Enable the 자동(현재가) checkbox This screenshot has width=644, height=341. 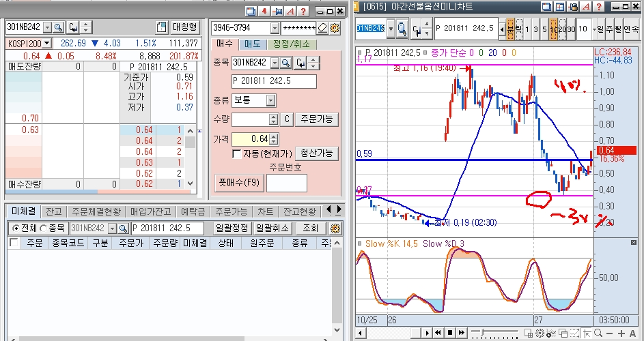236,154
